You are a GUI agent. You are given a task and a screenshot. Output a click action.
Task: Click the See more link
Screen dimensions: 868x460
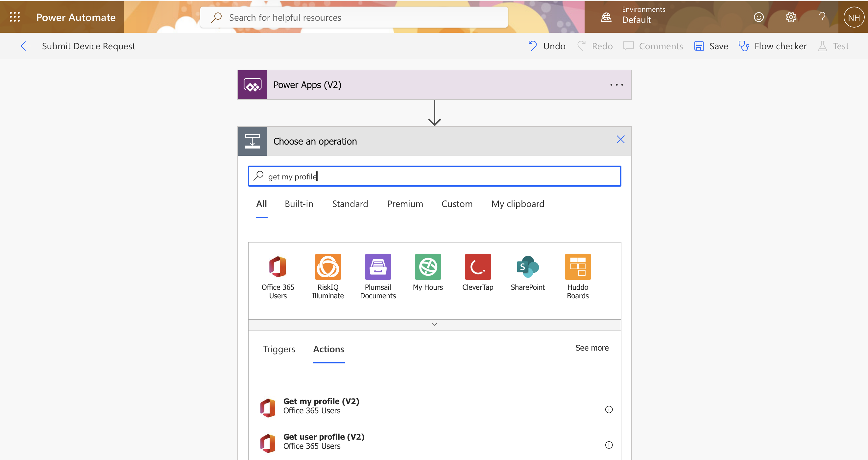click(x=592, y=348)
